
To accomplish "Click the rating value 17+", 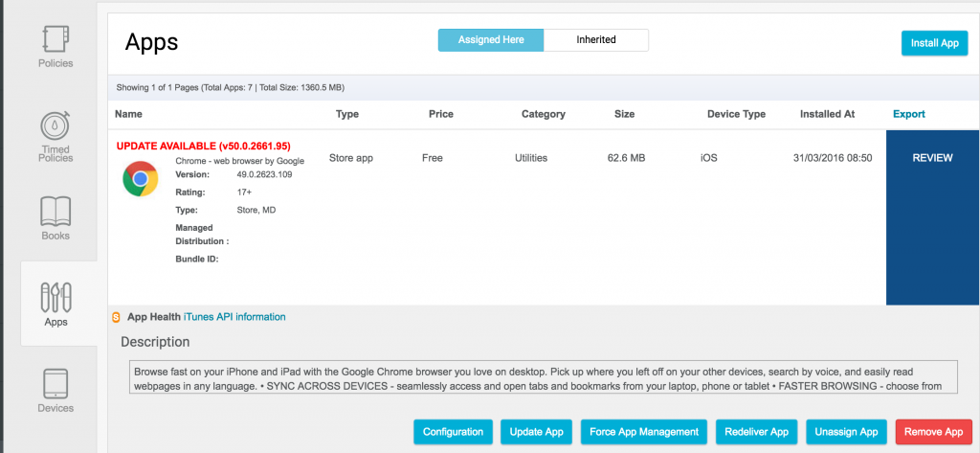I will (244, 193).
